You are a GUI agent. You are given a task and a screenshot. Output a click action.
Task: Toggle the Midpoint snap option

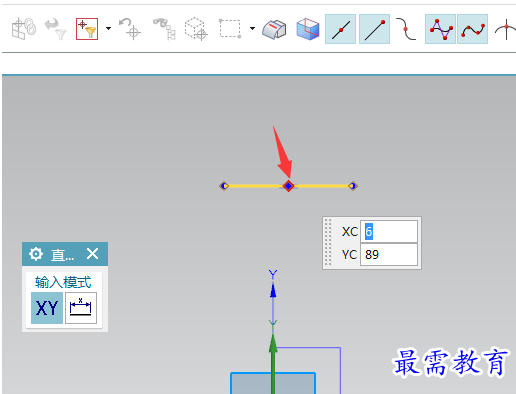tap(340, 29)
